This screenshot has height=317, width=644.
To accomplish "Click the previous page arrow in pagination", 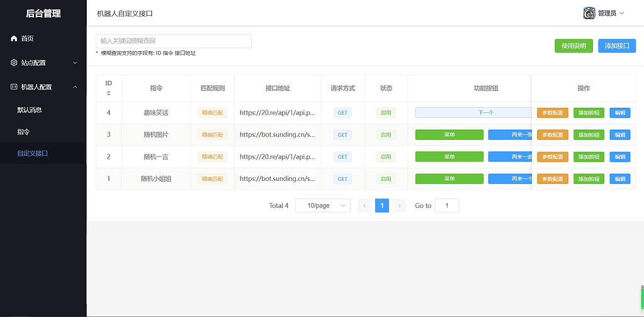I will tap(364, 205).
